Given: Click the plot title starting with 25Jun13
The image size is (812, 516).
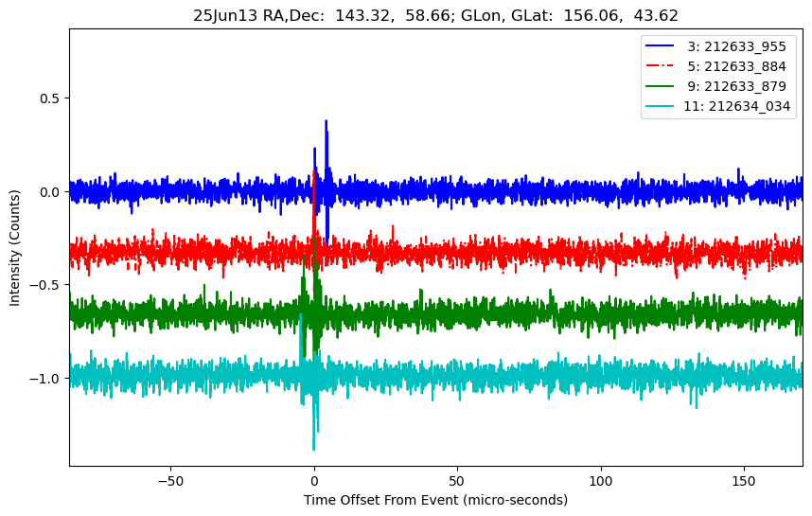Looking at the screenshot, I should pyautogui.click(x=435, y=15).
